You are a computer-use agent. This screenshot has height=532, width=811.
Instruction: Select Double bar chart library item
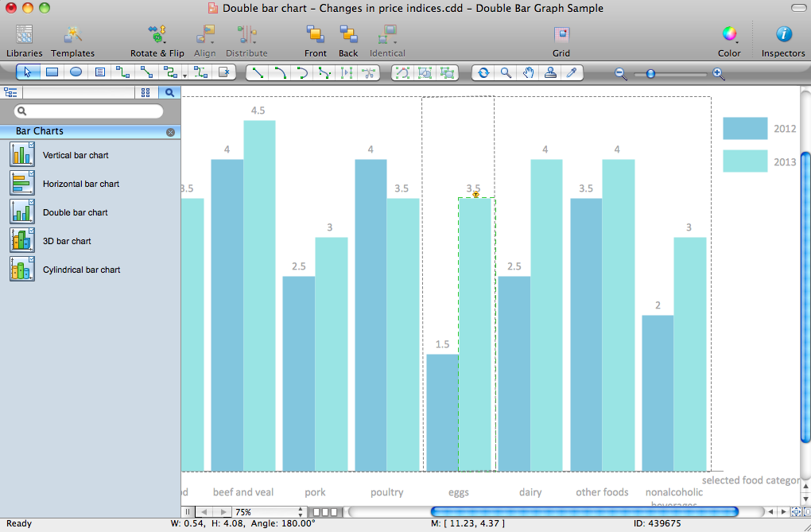[x=75, y=212]
